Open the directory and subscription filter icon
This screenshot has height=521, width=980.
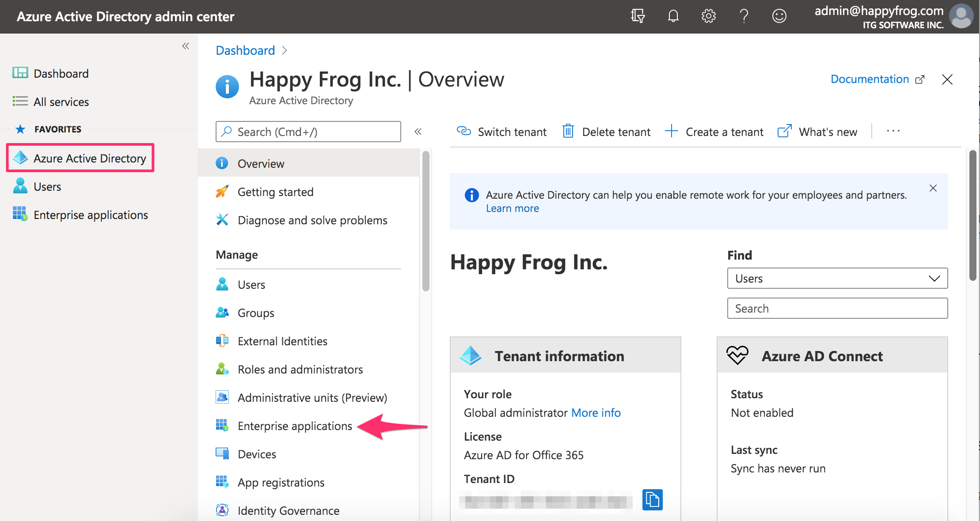tap(638, 16)
